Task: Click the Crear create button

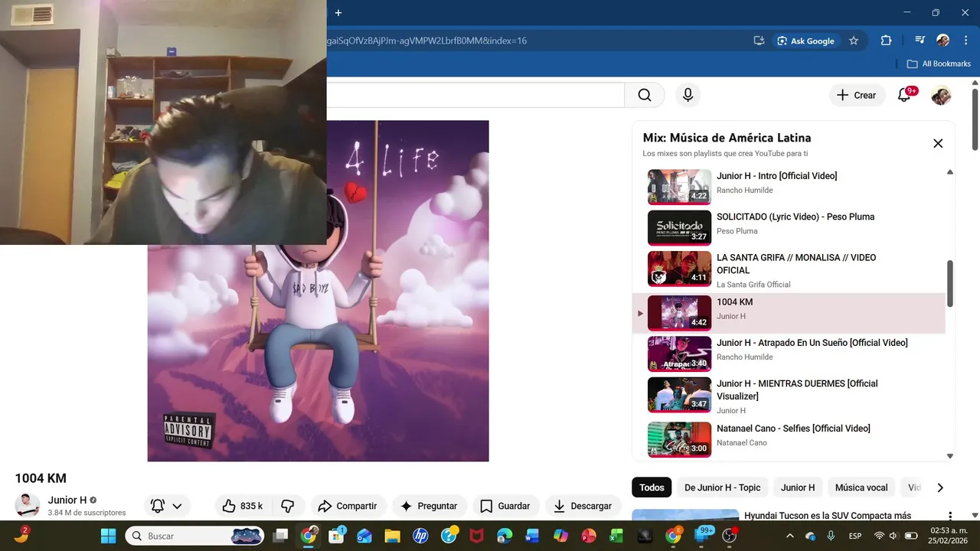Action: point(857,96)
